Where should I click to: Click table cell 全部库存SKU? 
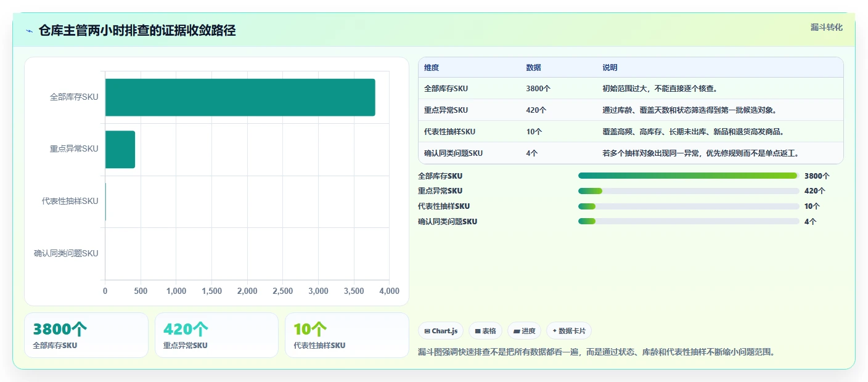coord(446,89)
